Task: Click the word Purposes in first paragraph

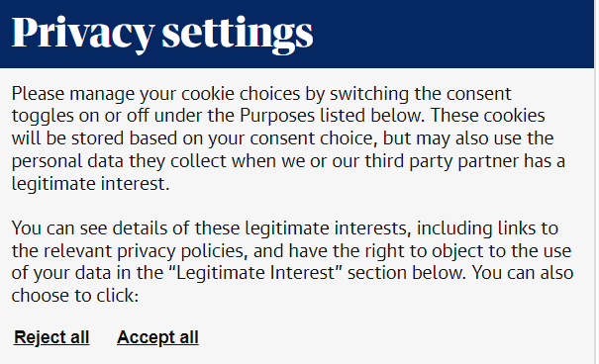Action: (277, 116)
